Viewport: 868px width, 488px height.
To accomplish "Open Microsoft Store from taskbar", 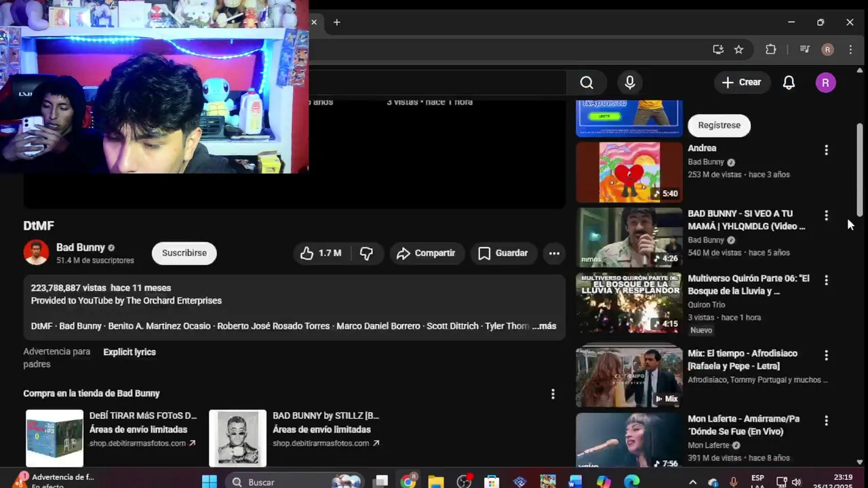I will pyautogui.click(x=492, y=482).
